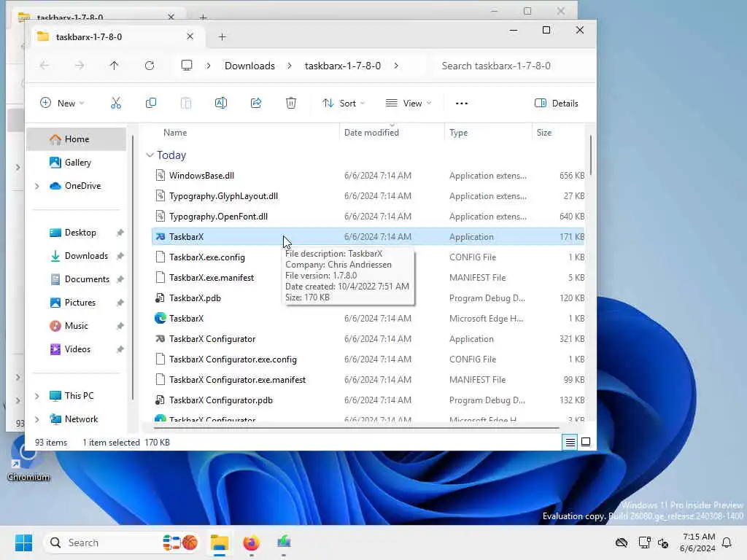This screenshot has height=560, width=747.
Task: Click the taskbar Search box
Action: tap(122, 542)
